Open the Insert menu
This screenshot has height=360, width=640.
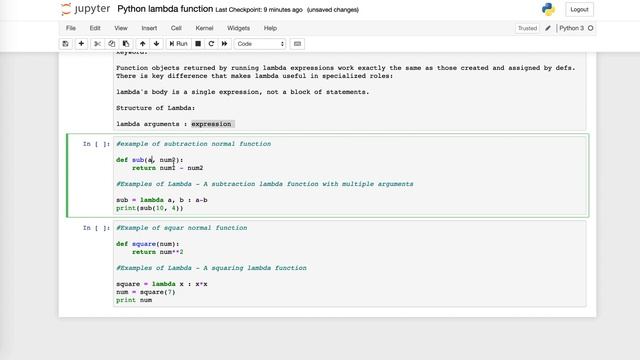point(149,28)
